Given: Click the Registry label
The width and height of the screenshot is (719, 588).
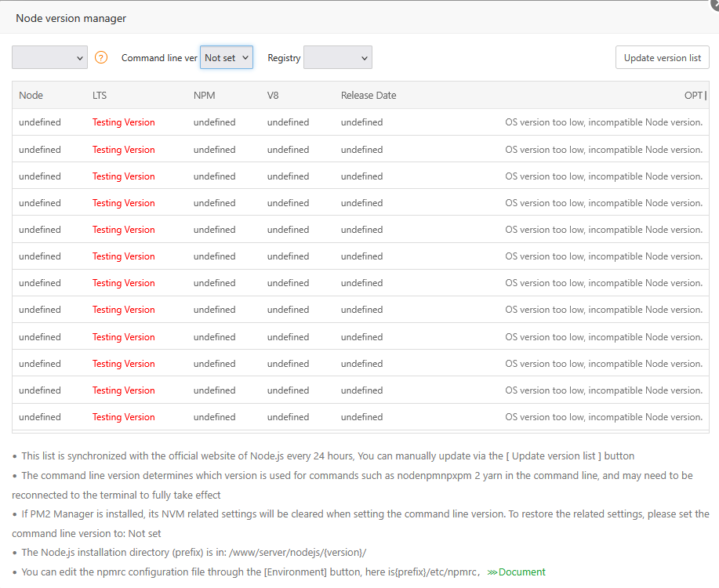Looking at the screenshot, I should [284, 58].
